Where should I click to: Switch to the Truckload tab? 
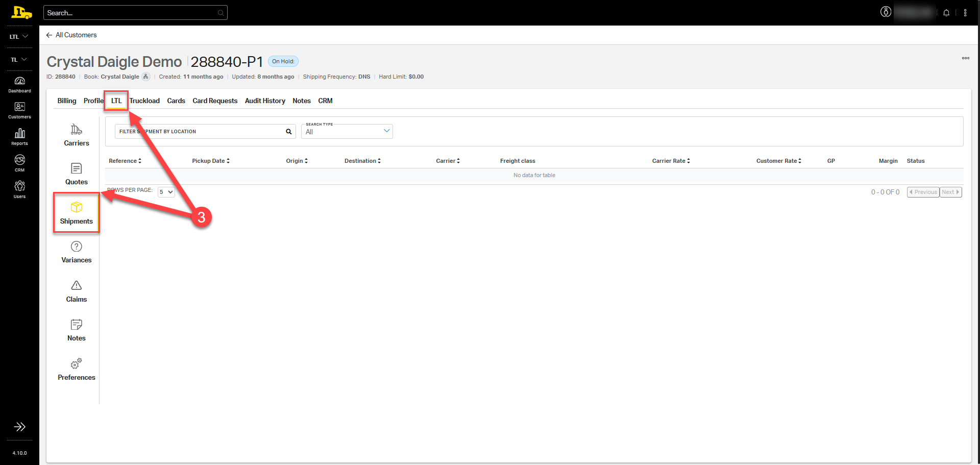pos(144,101)
